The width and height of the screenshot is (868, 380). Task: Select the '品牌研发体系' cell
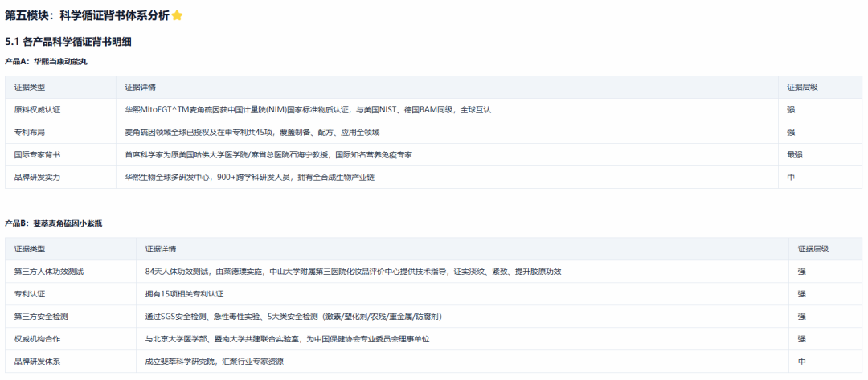[37, 362]
